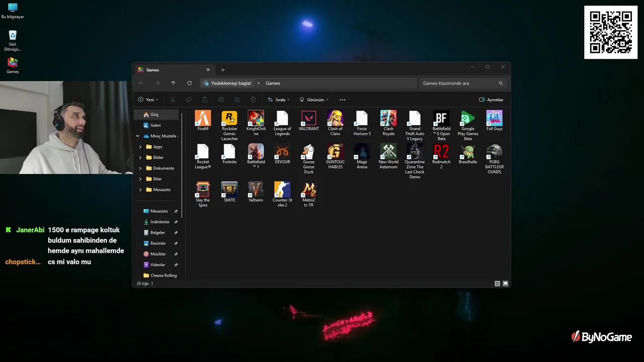The height and width of the screenshot is (362, 644).
Task: Add a new Explorer tab
Action: coord(223,70)
